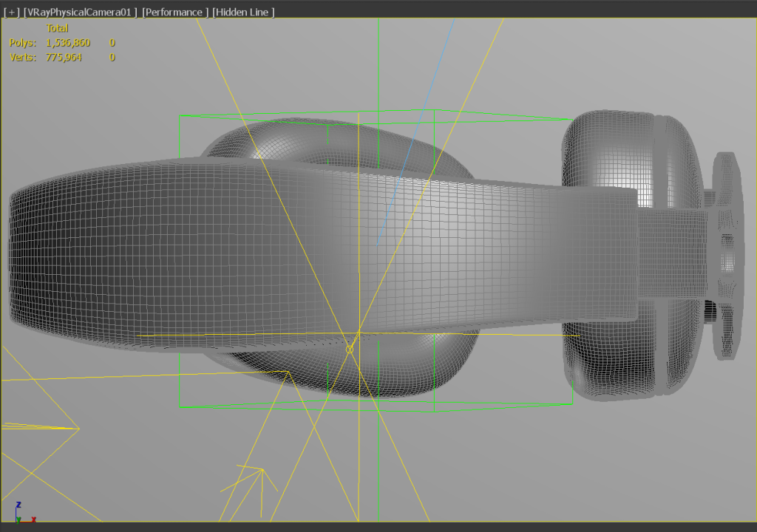Open the [+] viewport general menu
Image resolution: width=757 pixels, height=532 pixels.
12,12
